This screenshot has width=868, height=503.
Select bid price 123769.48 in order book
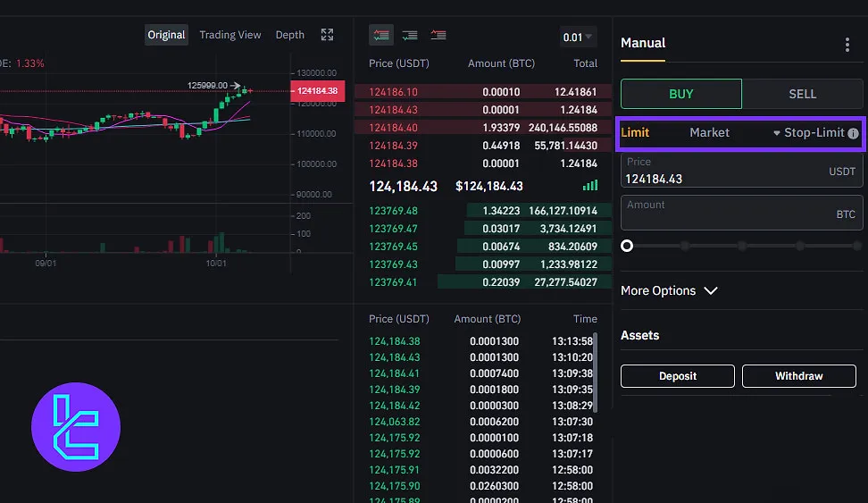pyautogui.click(x=393, y=211)
